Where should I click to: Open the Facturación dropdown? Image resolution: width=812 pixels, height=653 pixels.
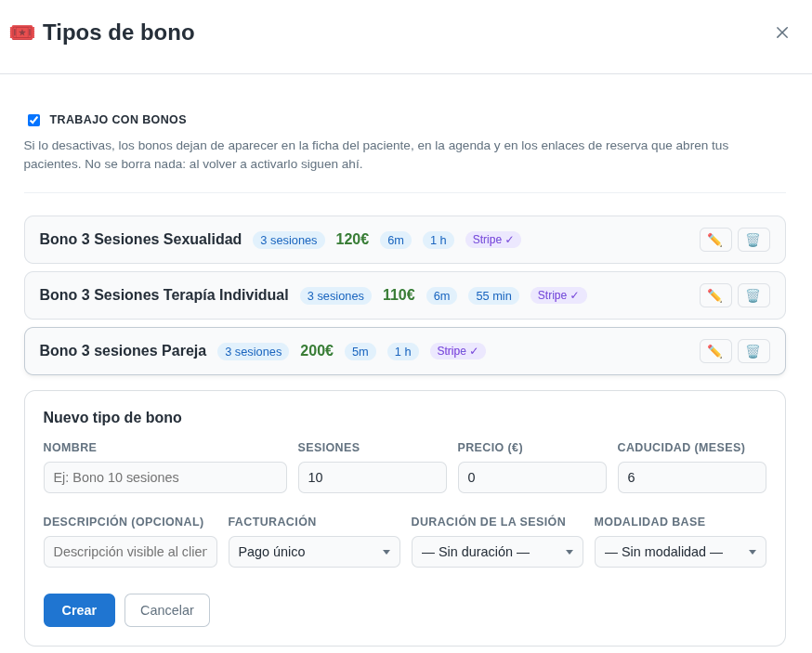[x=314, y=552]
